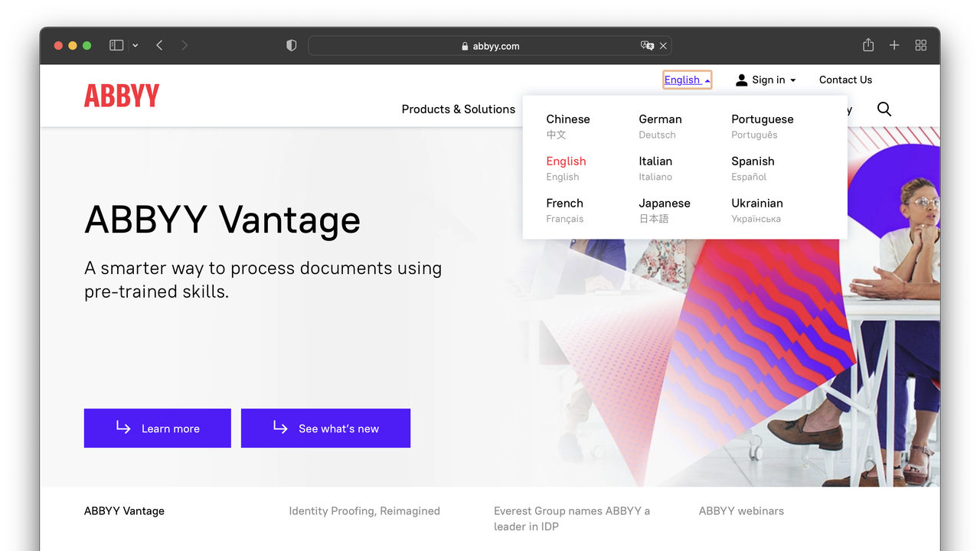The height and width of the screenshot is (551, 980).
Task: Open the Products & Solutions menu
Action: tap(459, 109)
